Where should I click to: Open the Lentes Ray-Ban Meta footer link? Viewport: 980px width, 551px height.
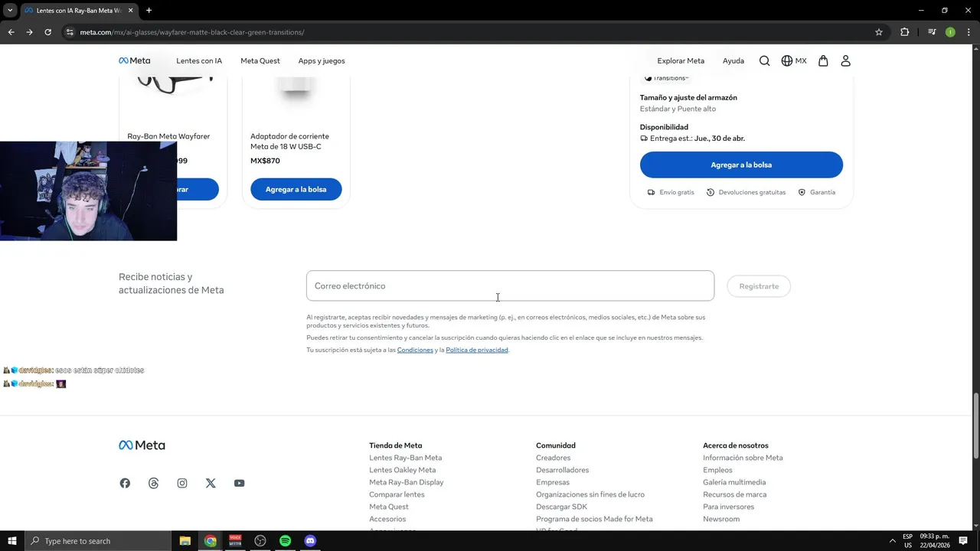pos(405,458)
